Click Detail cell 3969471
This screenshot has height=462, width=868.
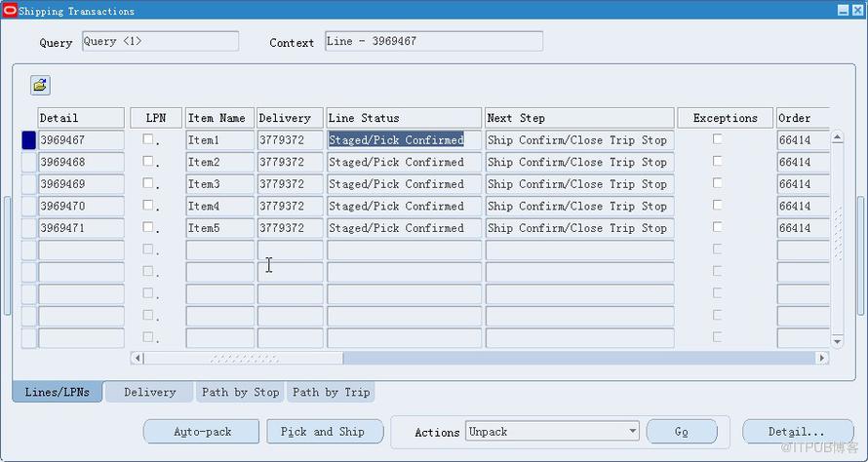point(81,228)
